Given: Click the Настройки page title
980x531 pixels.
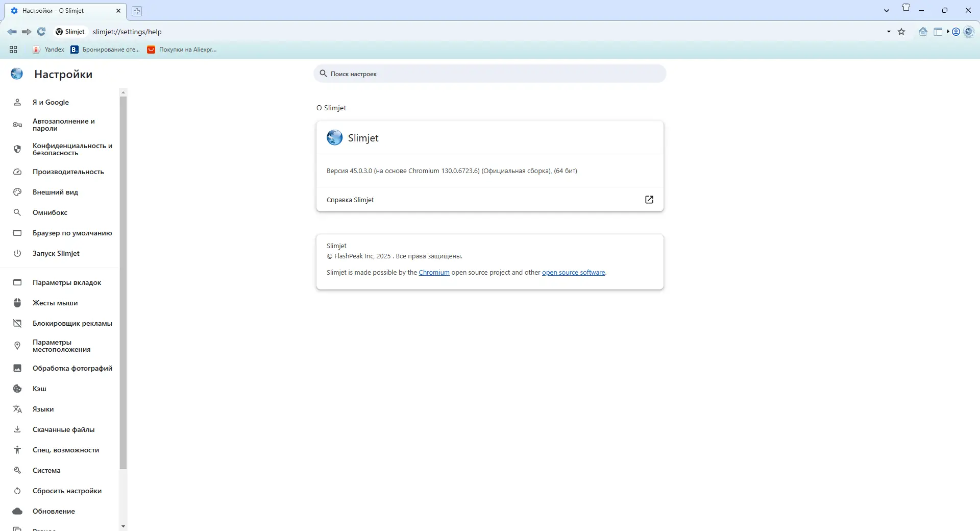Looking at the screenshot, I should click(63, 74).
